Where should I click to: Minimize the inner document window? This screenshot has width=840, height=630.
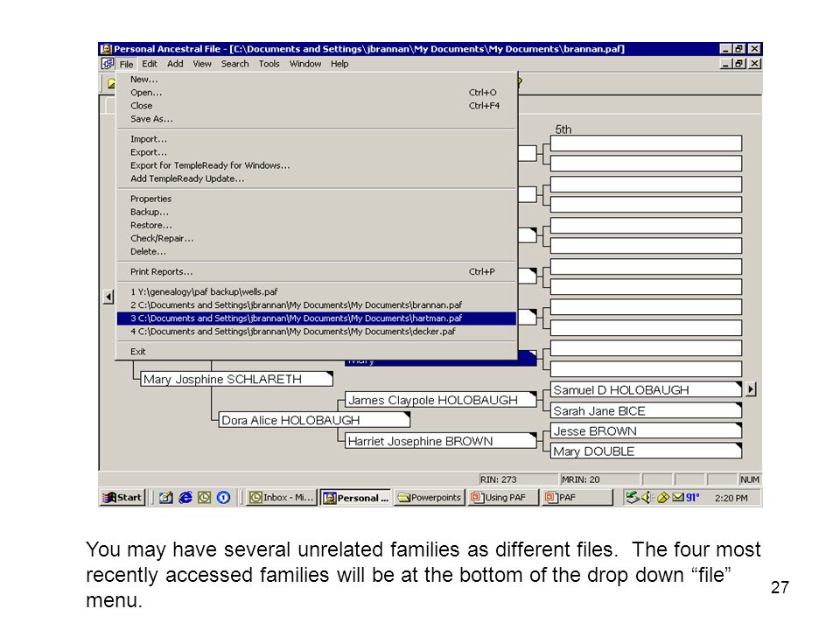tap(726, 64)
